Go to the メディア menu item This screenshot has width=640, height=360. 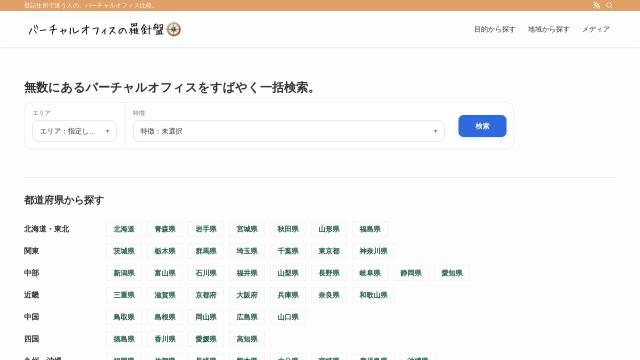[x=596, y=29]
